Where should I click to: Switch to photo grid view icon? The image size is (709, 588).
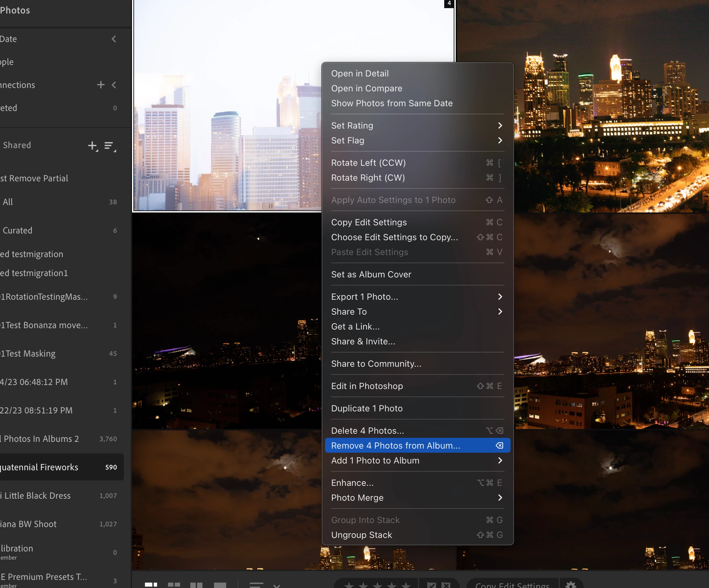151,585
